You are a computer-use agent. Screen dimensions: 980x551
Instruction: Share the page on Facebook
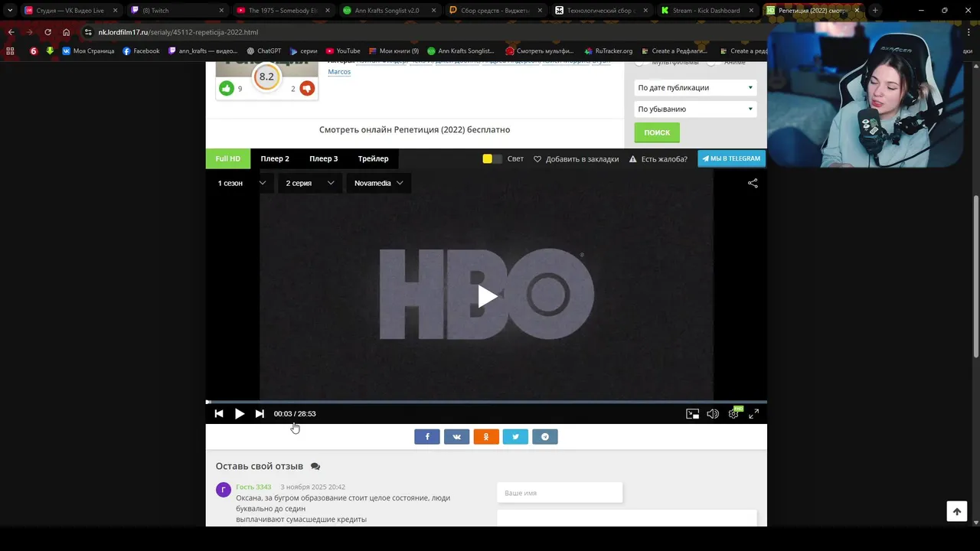click(x=427, y=437)
